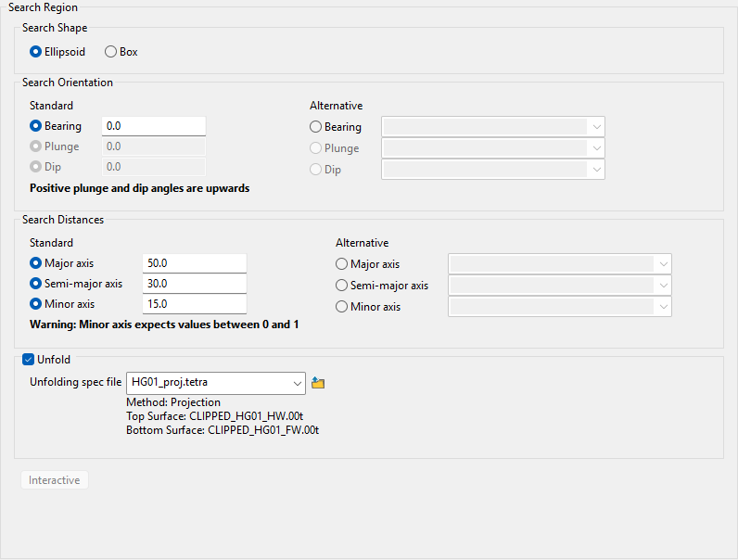
Task: Toggle the Unfold checkbox
Action: [x=28, y=360]
